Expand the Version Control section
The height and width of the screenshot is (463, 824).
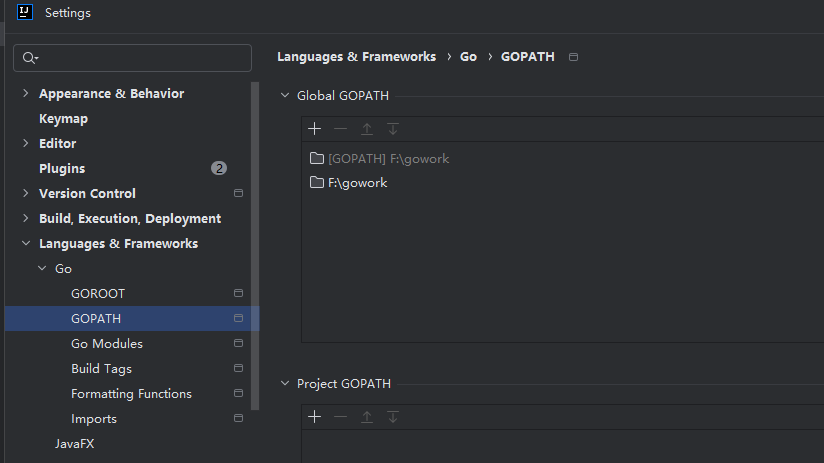pyautogui.click(x=25, y=193)
